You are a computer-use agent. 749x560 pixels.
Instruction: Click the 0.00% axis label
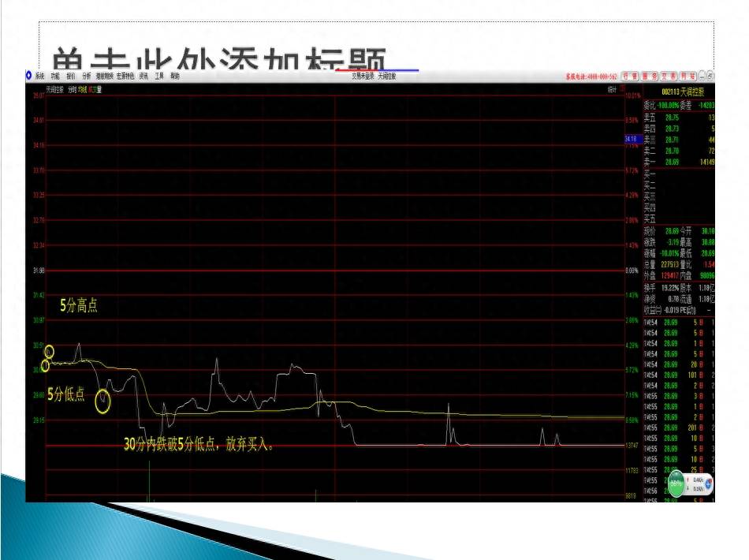[632, 271]
